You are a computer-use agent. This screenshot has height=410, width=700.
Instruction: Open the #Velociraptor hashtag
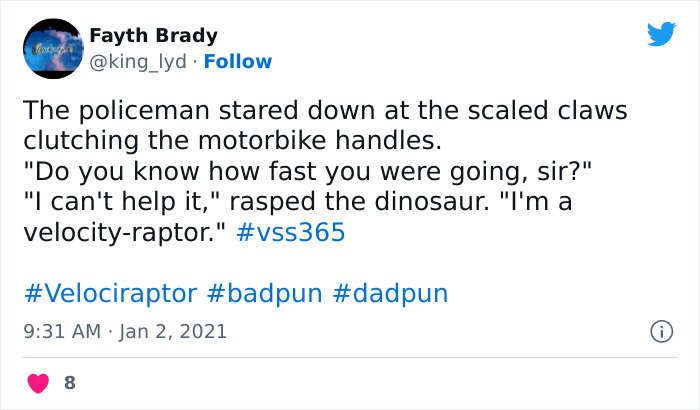[x=109, y=293]
